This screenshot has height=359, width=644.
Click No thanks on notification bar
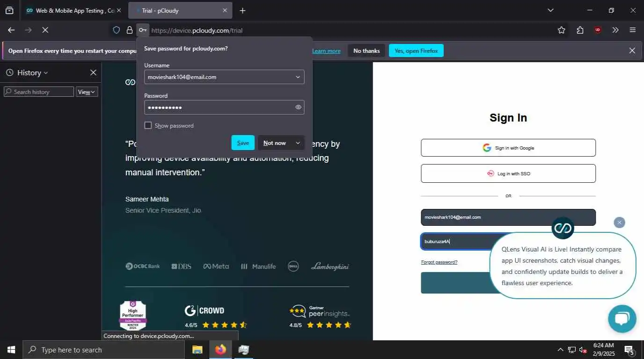366,50
